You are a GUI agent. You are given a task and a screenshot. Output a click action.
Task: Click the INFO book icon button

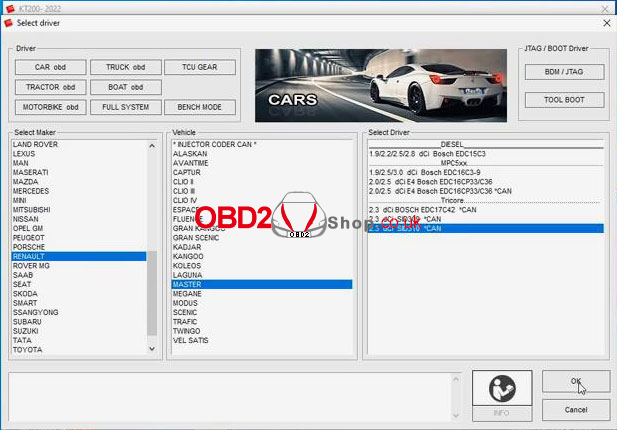pos(501,392)
